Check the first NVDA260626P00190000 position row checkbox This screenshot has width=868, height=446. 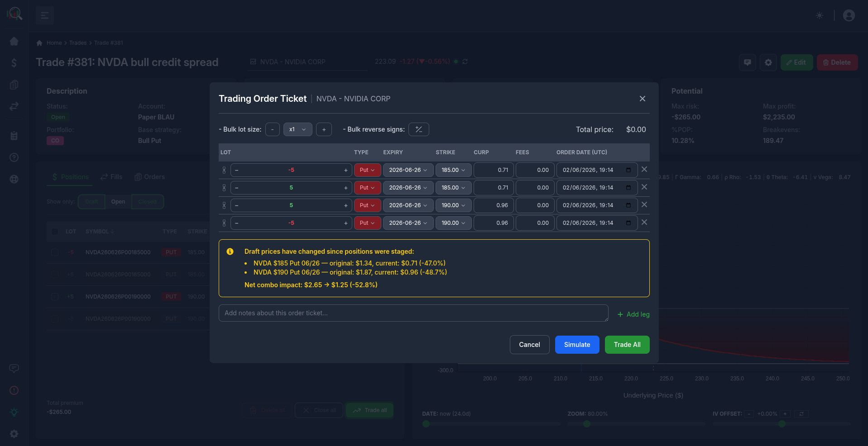[55, 297]
